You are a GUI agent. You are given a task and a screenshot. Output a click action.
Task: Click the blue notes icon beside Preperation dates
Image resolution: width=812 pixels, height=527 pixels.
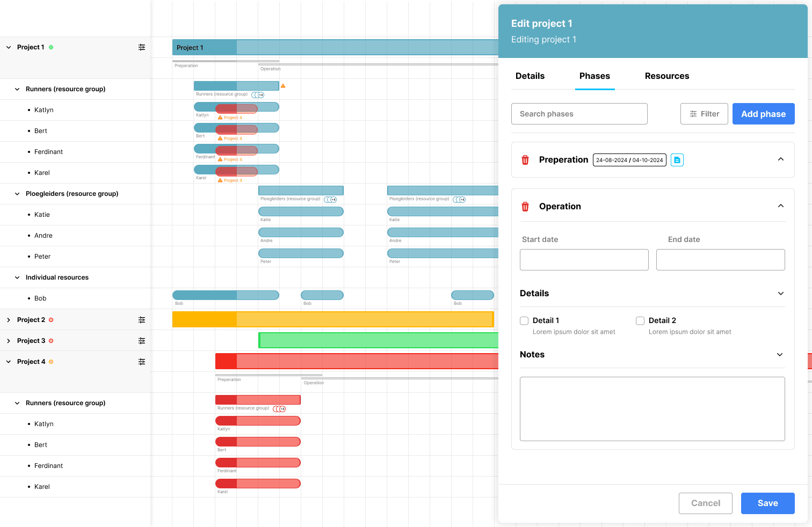[x=677, y=159]
